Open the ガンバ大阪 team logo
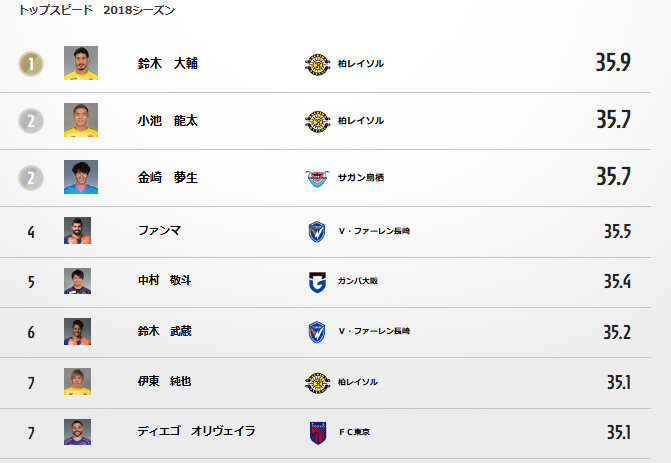671x463 pixels. 317,282
